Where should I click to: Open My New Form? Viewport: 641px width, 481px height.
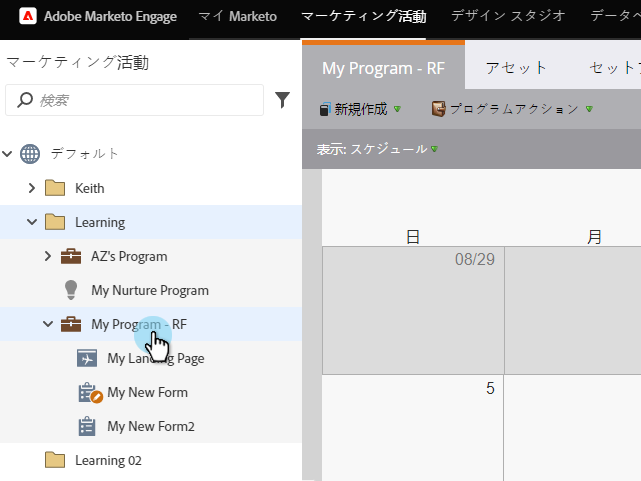[x=148, y=392]
